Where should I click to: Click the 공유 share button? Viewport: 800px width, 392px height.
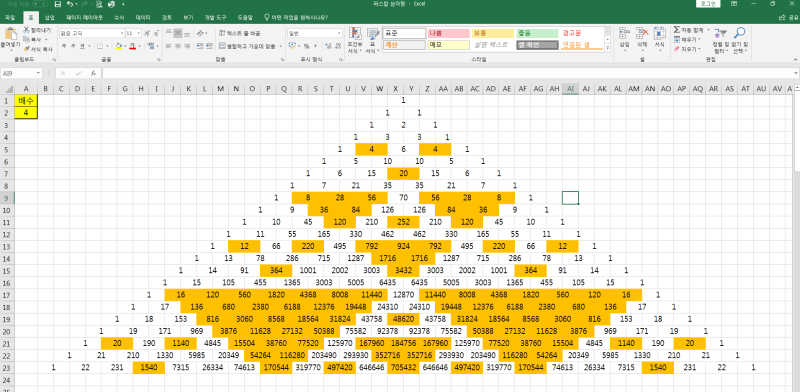[790, 17]
